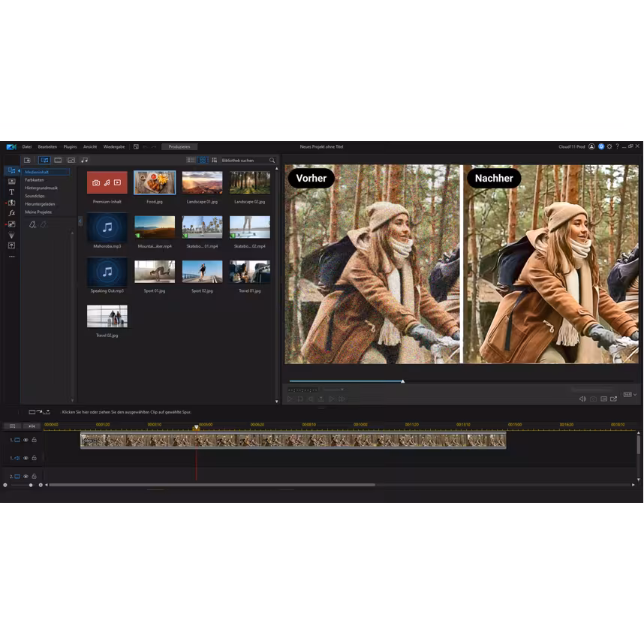
Task: Click the preview playback progress slider
Action: click(402, 381)
